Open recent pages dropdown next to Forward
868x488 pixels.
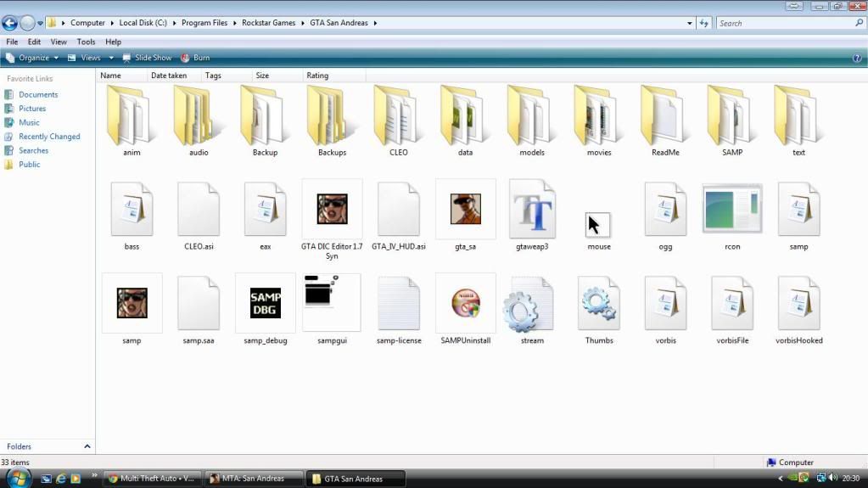40,23
